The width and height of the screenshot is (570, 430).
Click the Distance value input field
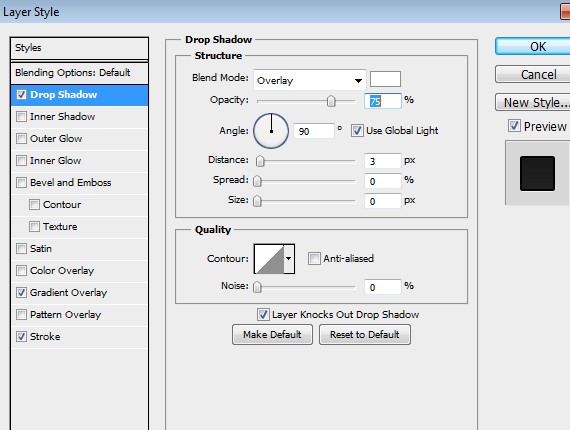(383, 161)
